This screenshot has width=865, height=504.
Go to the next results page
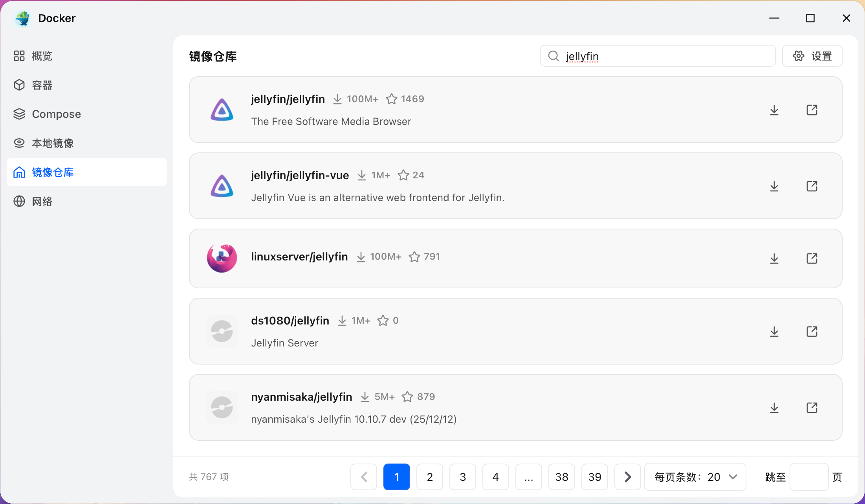[x=627, y=477]
